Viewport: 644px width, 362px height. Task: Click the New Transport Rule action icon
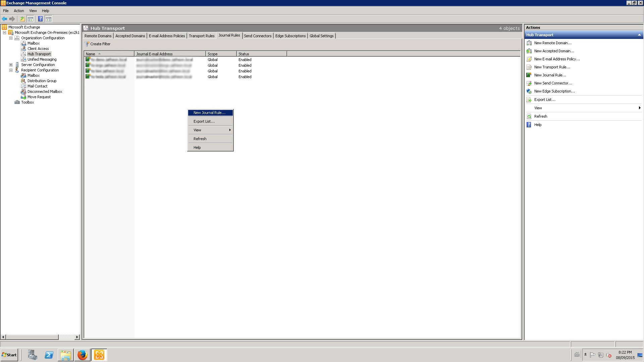pos(529,67)
